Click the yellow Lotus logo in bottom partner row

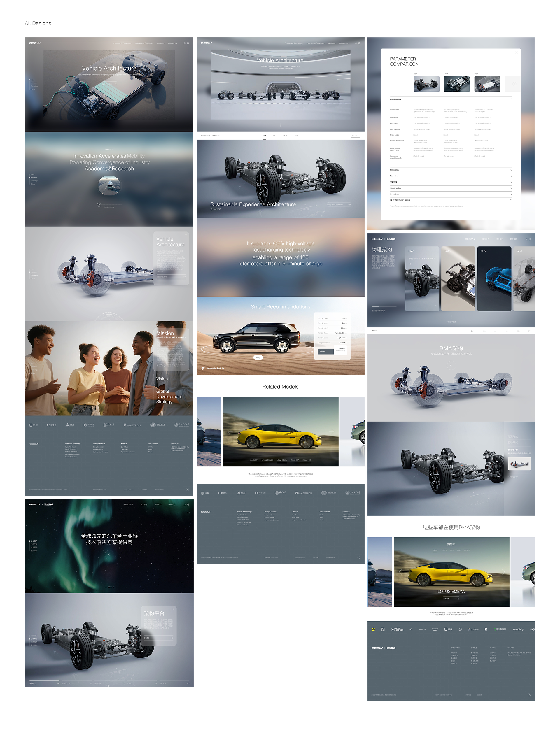coord(373,629)
